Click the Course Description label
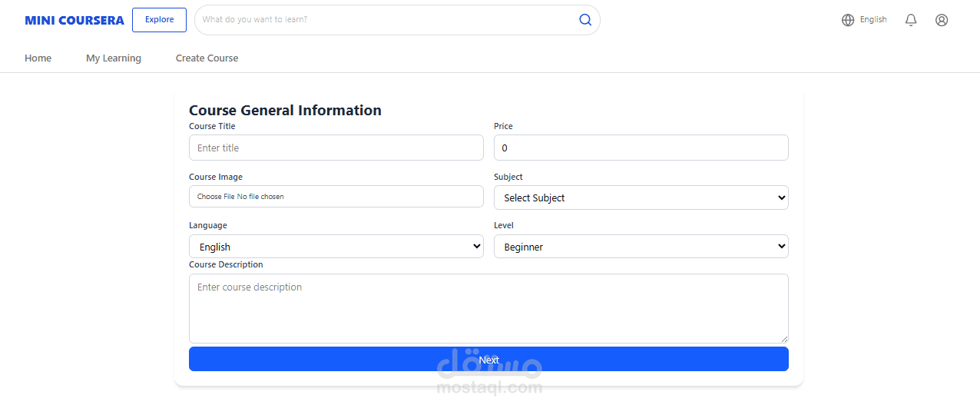 [x=226, y=264]
